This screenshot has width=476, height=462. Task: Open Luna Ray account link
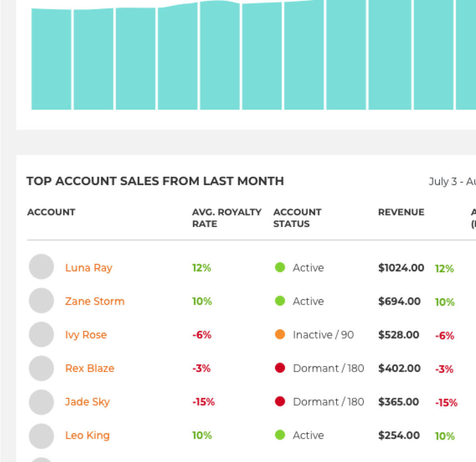click(x=88, y=268)
